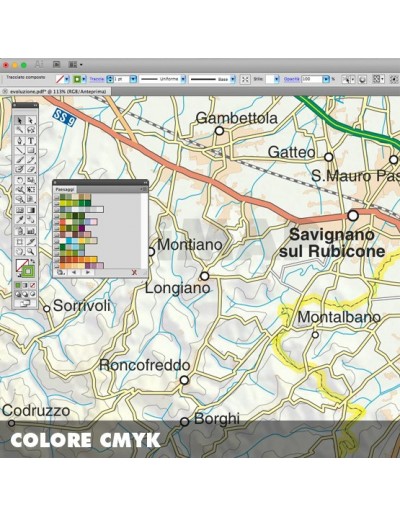Open Adobe Bridge from the top bar

[x=57, y=64]
